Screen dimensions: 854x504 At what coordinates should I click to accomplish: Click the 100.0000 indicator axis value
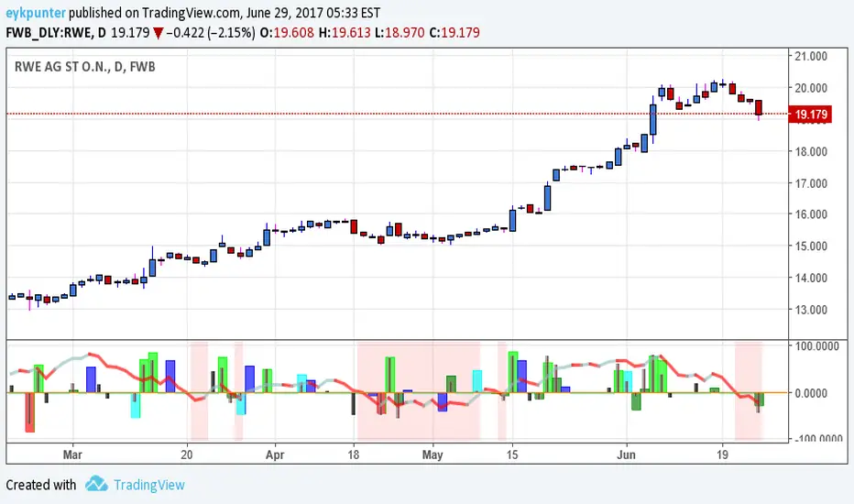(817, 346)
